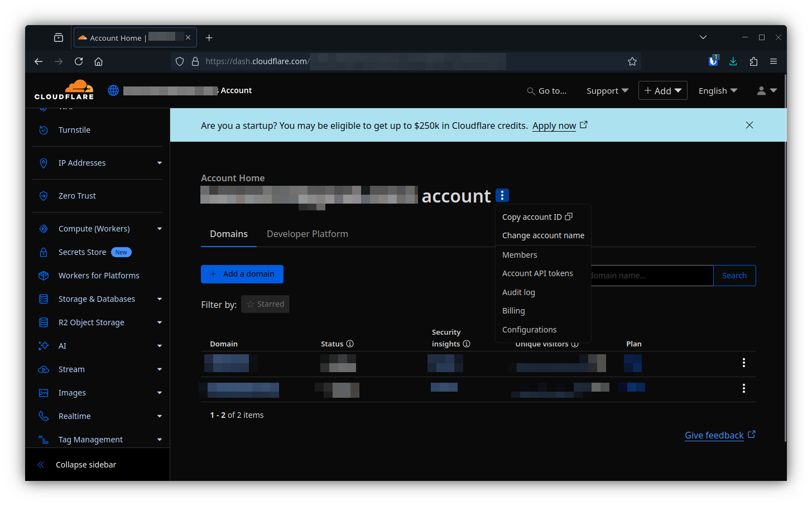Switch to the Developer Platform tab
The height and width of the screenshot is (506, 812).
[307, 234]
